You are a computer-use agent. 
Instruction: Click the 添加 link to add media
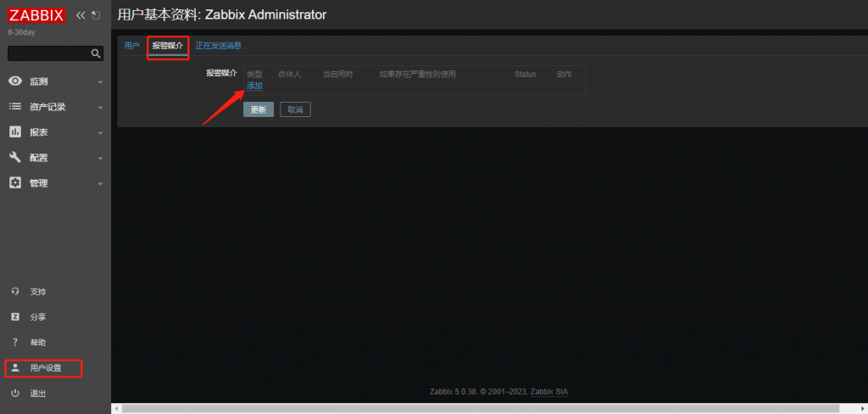(x=254, y=86)
